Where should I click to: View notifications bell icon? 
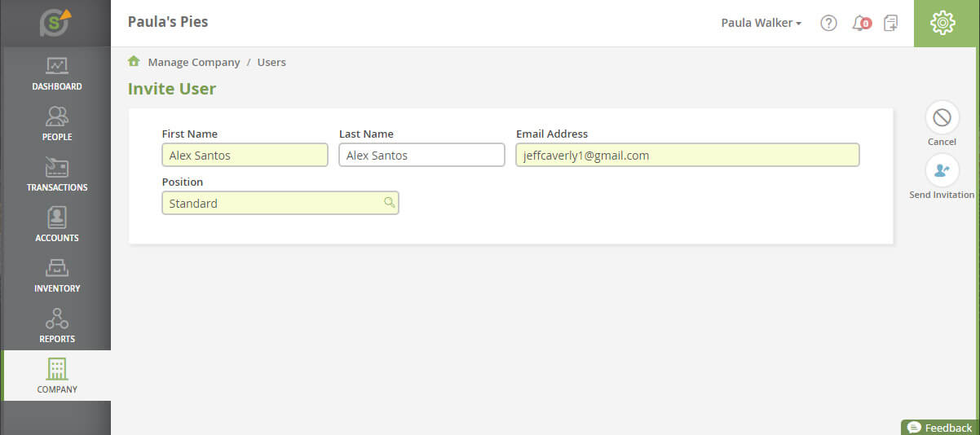pyautogui.click(x=861, y=23)
